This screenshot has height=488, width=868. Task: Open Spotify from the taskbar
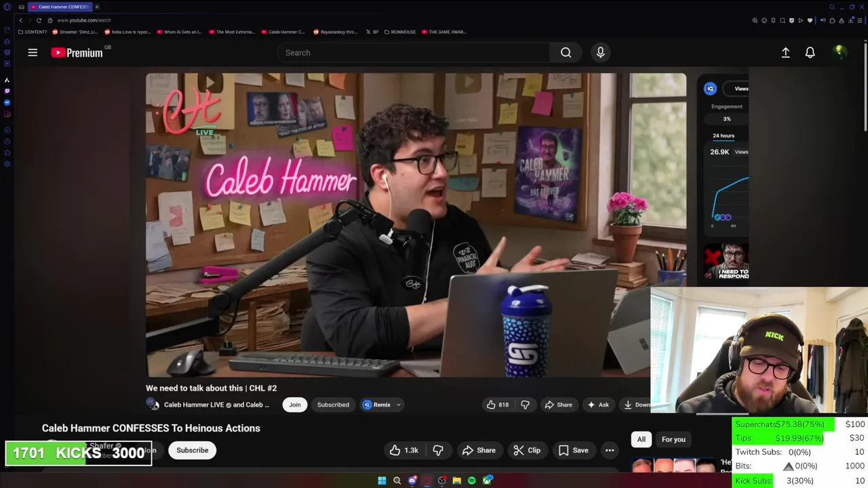click(x=471, y=481)
